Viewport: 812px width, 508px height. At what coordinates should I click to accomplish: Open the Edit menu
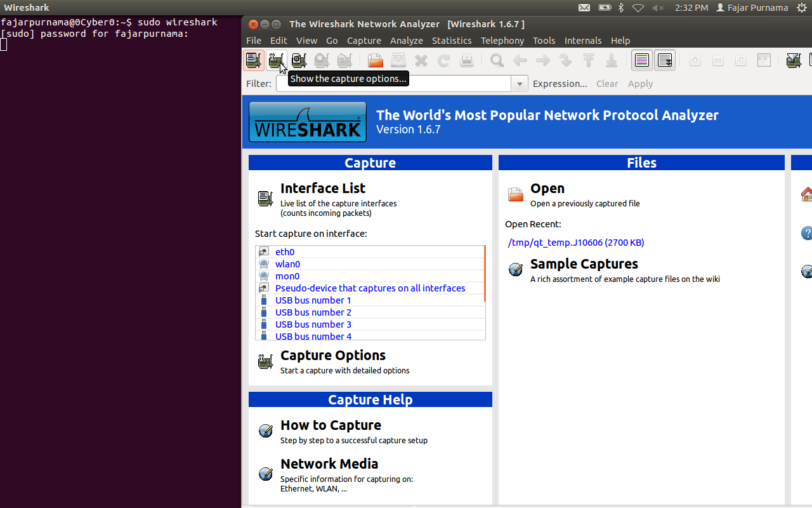(278, 40)
